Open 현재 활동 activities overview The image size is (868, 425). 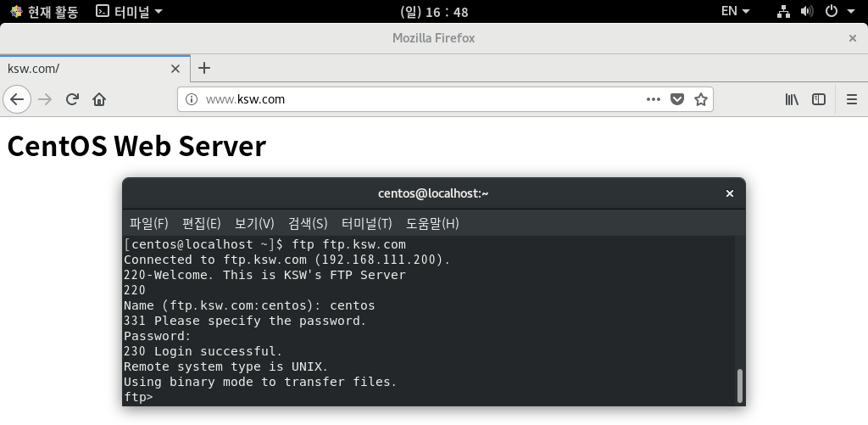click(44, 11)
